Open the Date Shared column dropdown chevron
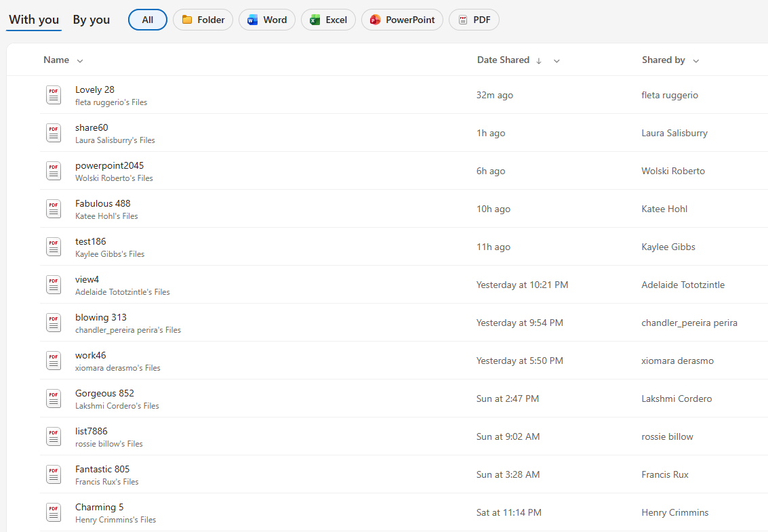This screenshot has width=768, height=532. coord(557,61)
